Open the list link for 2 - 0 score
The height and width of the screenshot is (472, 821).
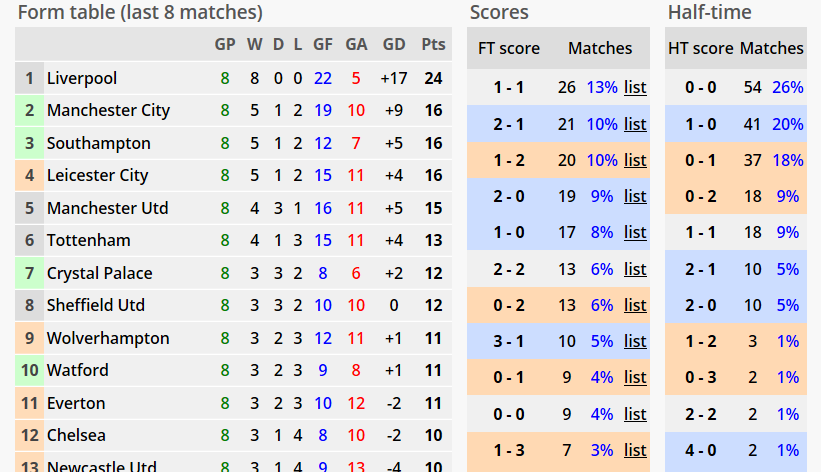(635, 196)
